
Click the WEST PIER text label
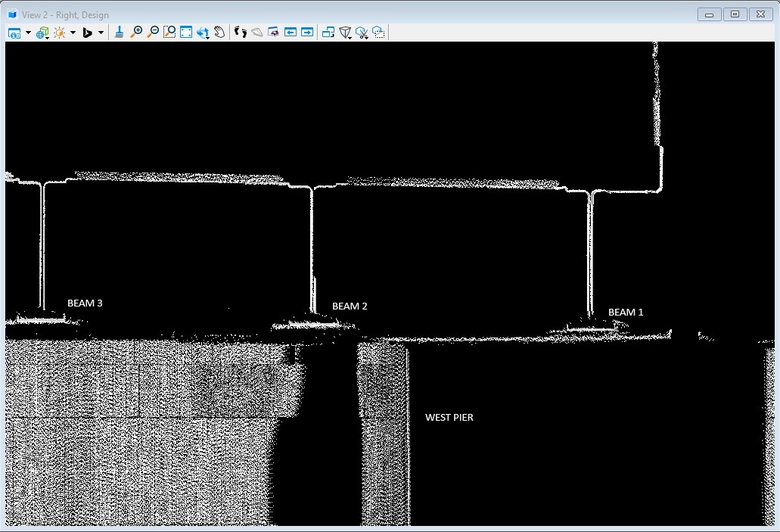coord(449,418)
